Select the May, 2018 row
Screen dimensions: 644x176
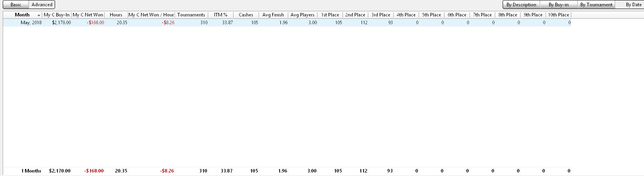click(x=287, y=23)
